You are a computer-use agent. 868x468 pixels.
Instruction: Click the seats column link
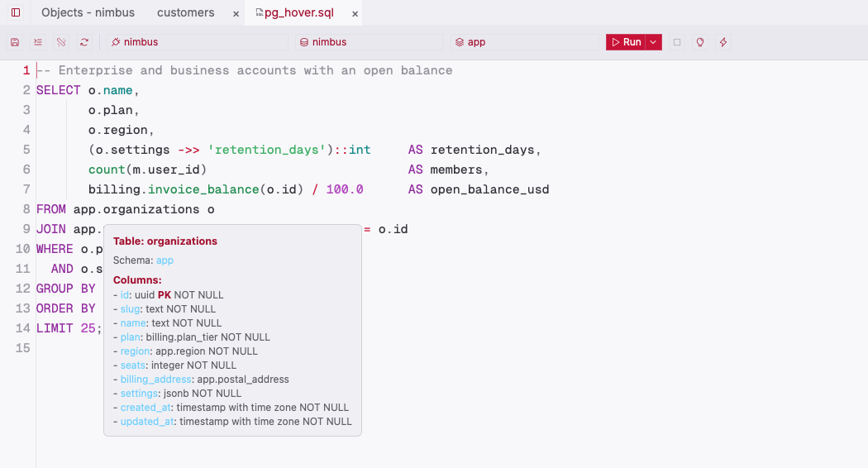(x=133, y=365)
